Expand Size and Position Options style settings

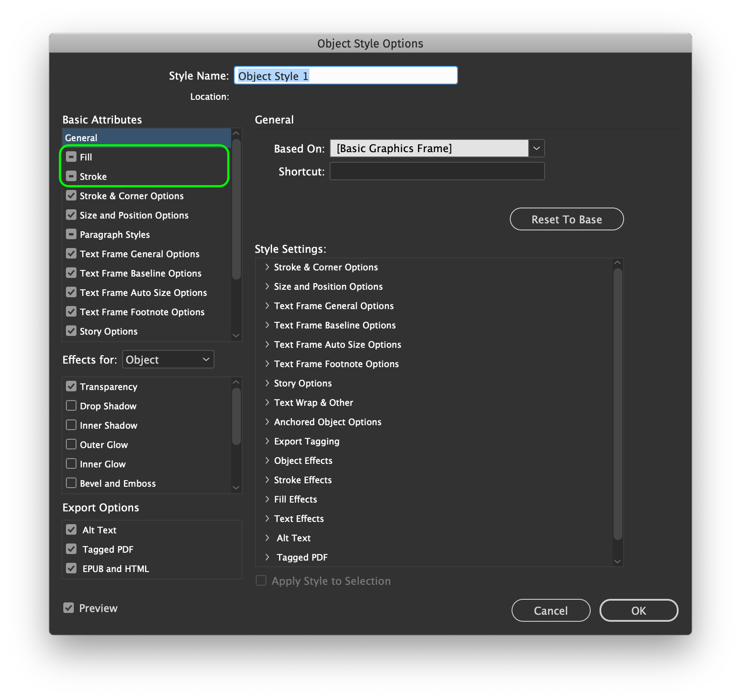pos(267,286)
